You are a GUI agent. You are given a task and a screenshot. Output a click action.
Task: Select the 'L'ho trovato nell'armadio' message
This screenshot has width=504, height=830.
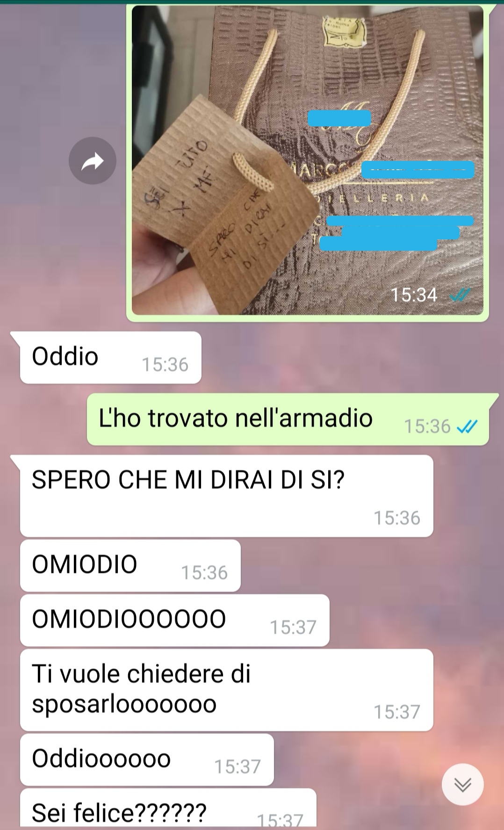288,419
